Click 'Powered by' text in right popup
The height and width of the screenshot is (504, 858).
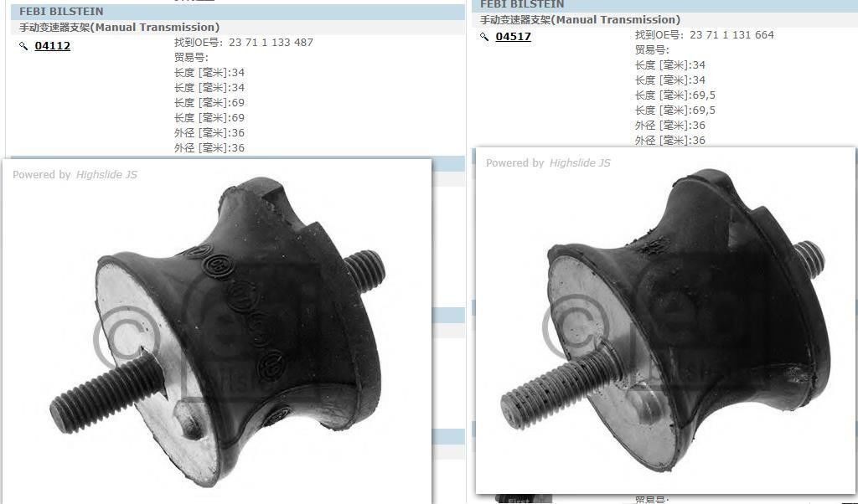click(514, 163)
